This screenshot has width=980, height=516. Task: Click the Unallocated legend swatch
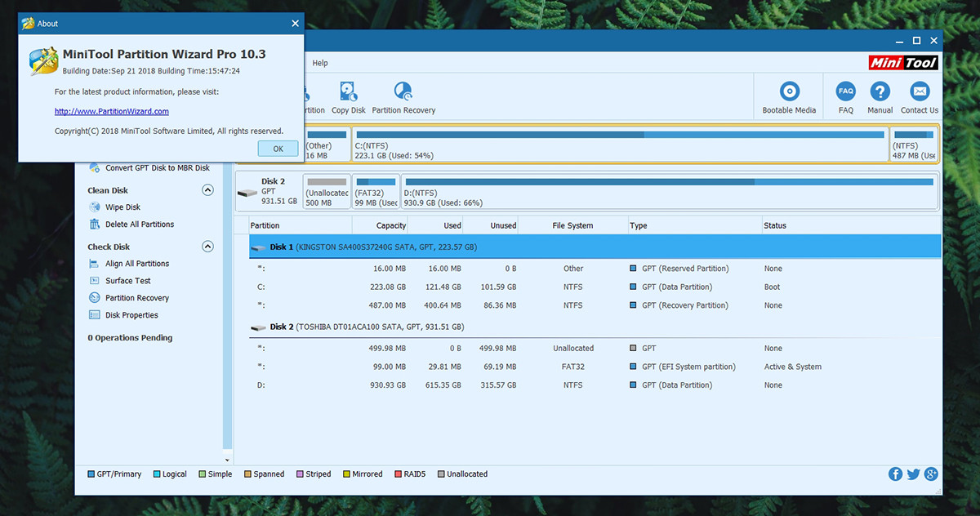tap(442, 474)
